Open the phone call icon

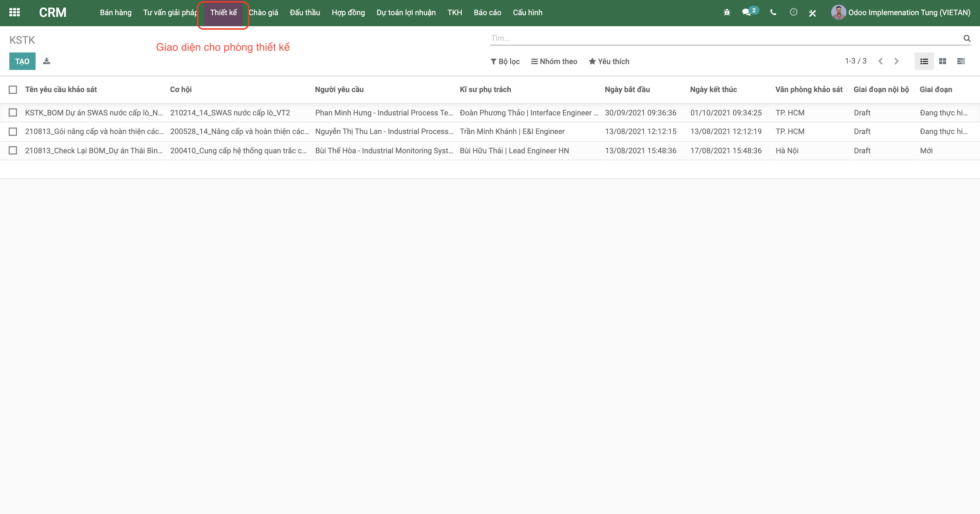click(x=773, y=12)
